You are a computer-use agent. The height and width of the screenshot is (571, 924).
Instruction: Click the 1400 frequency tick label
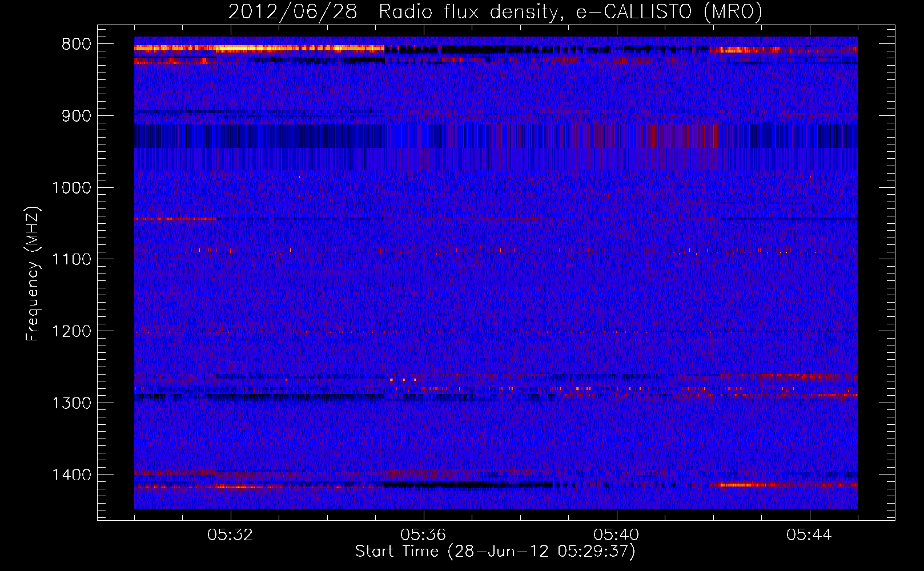[71, 475]
